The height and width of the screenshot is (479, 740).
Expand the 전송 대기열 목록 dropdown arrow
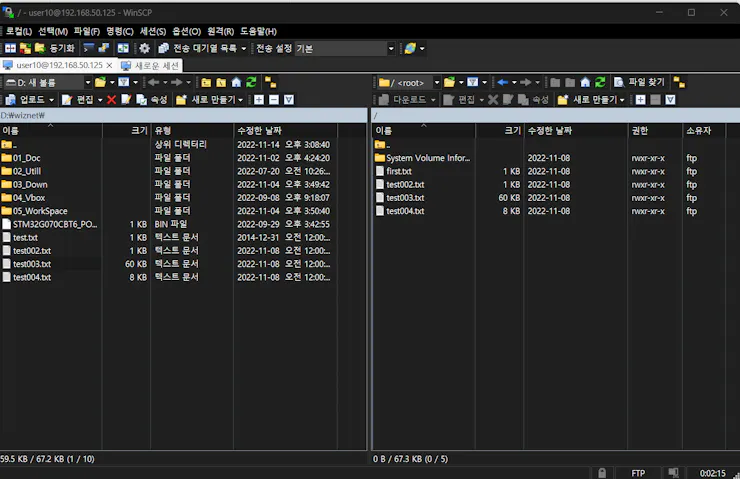(x=244, y=48)
